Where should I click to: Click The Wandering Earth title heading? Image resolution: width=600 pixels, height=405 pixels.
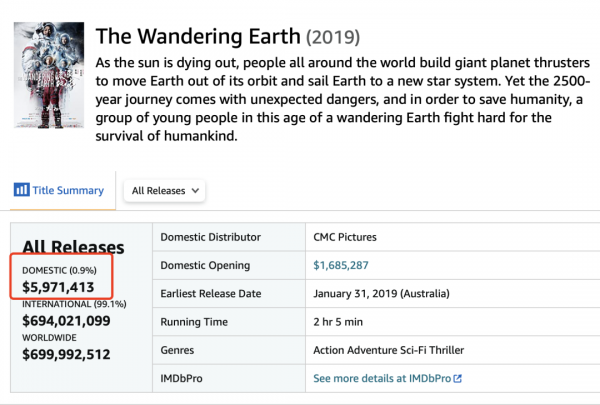197,38
